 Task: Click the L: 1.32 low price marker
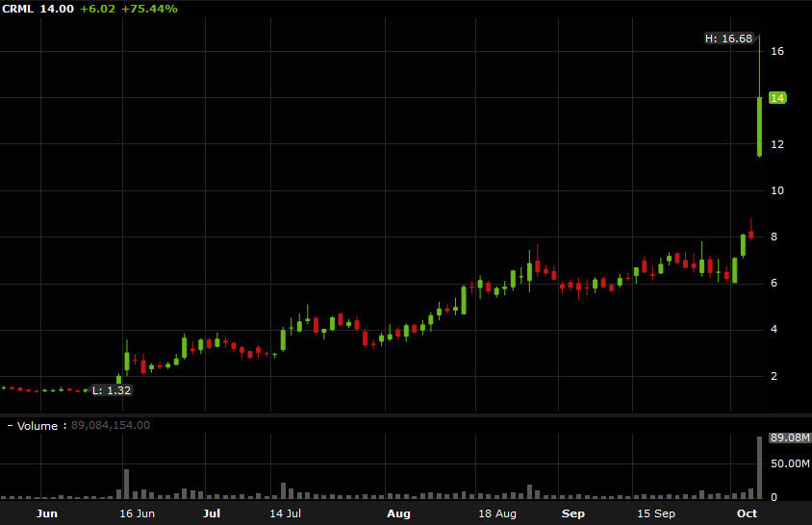coord(111,389)
